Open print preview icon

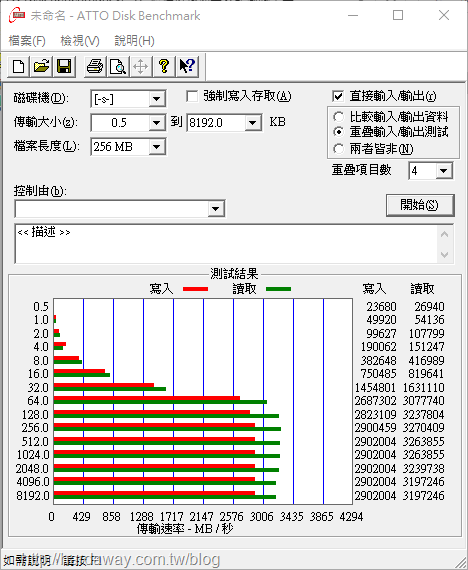118,67
